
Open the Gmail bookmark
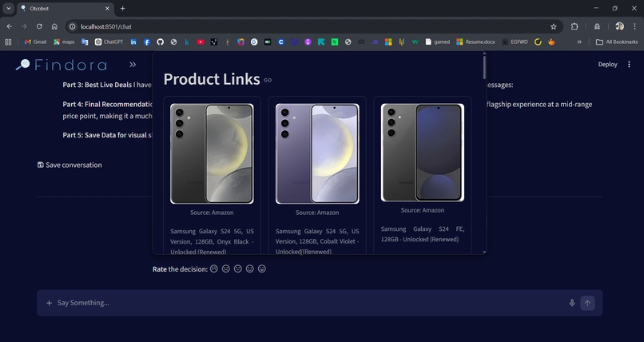tap(35, 42)
